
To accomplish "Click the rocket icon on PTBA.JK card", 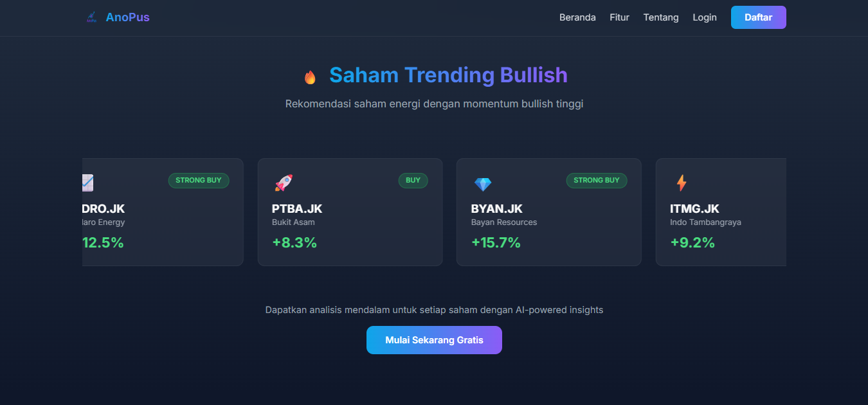I will (x=284, y=183).
